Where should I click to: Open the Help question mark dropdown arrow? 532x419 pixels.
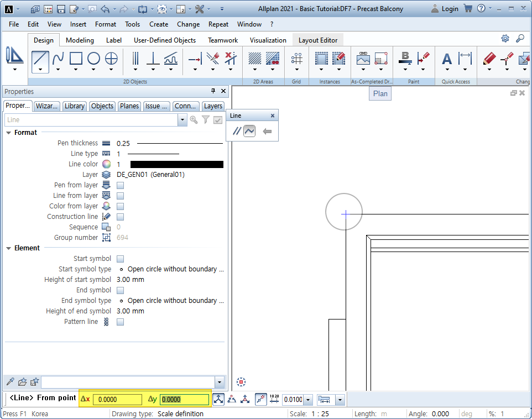(x=491, y=8)
